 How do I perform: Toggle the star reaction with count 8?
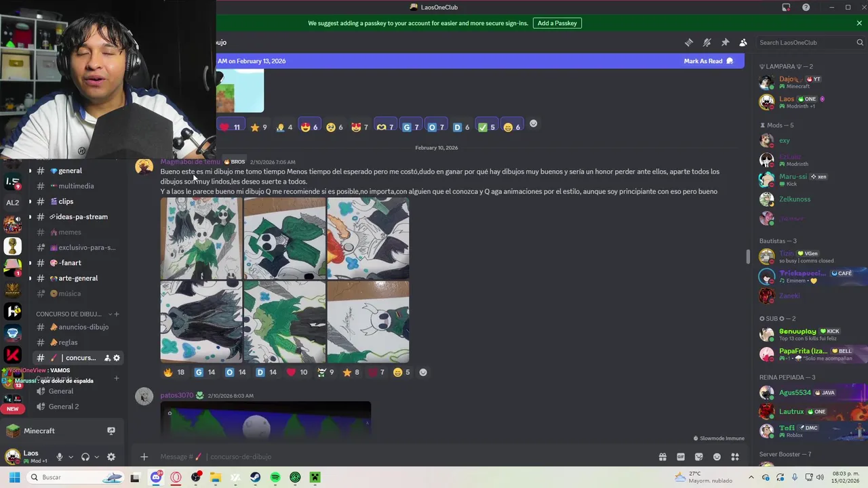(x=351, y=372)
